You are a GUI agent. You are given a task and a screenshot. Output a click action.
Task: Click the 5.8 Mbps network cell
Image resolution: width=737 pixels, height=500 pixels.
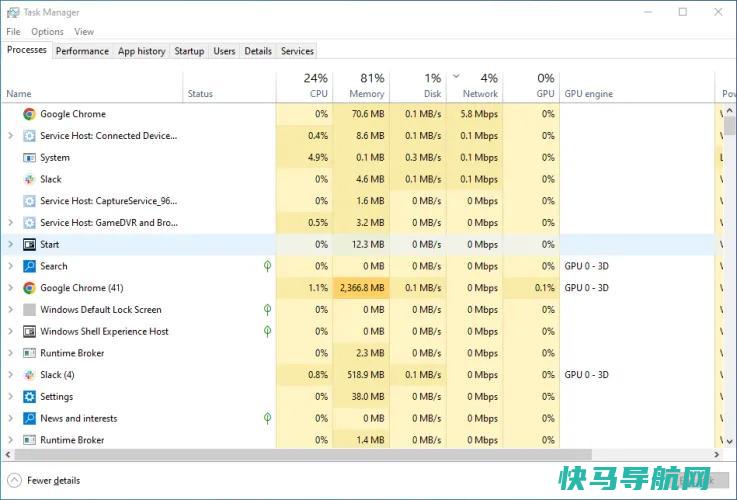[x=475, y=114]
